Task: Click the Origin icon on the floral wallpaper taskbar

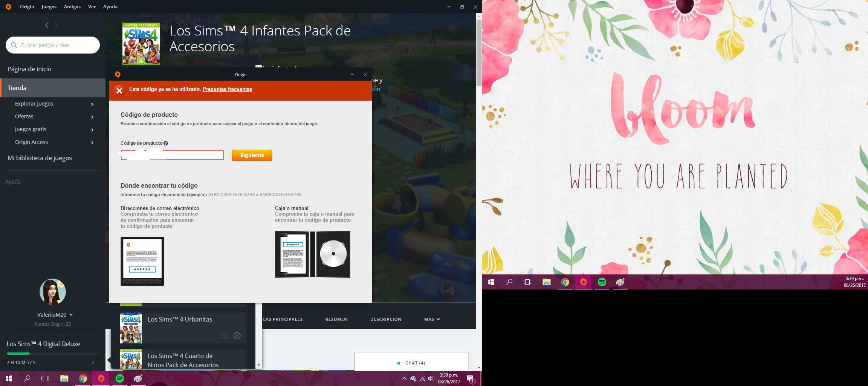Action: click(x=584, y=282)
